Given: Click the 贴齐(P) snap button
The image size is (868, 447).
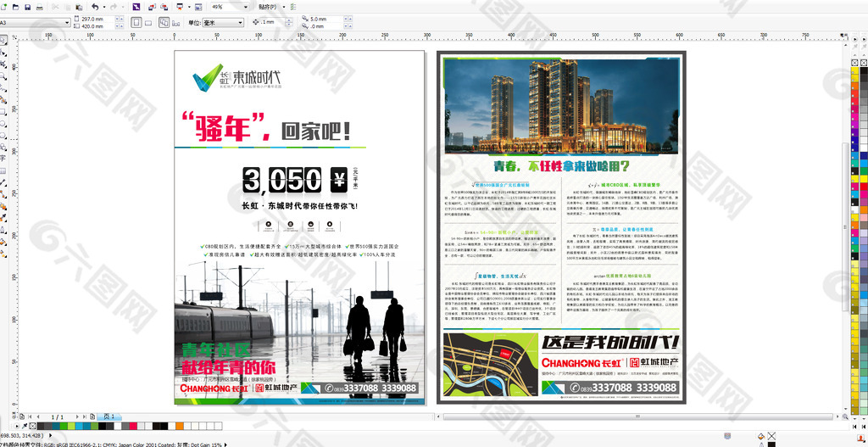Looking at the screenshot, I should coord(268,7).
